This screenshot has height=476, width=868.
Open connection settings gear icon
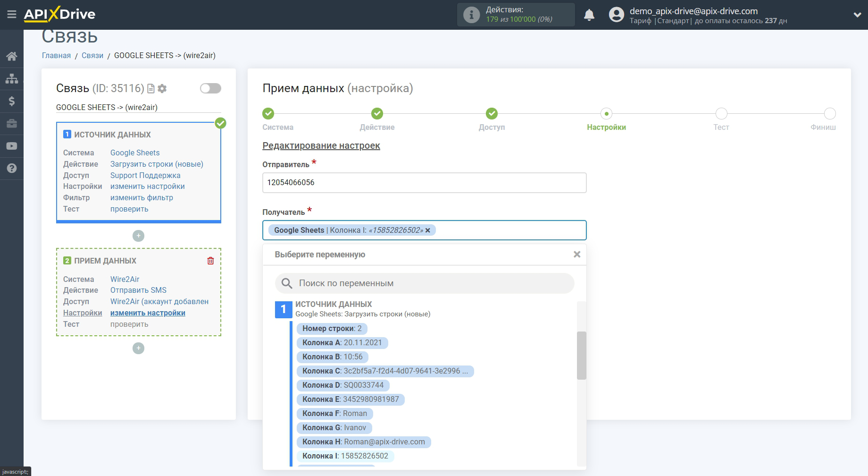pos(162,88)
